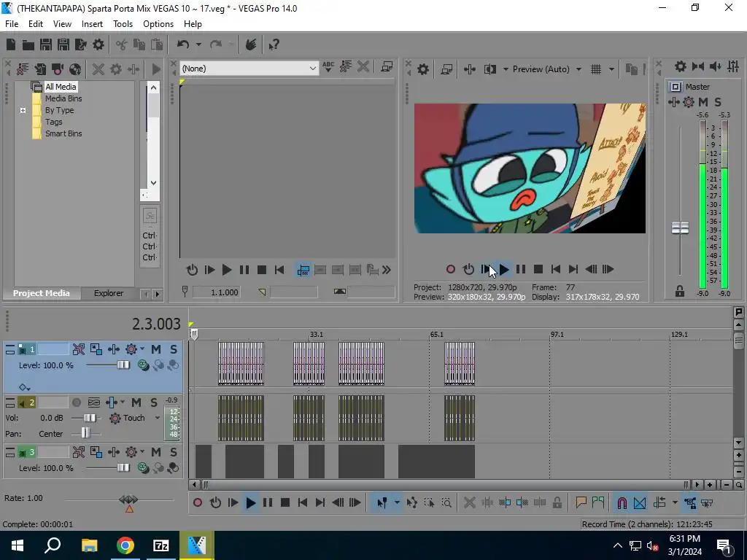
Task: Solo track 1 with S button
Action: point(174,349)
